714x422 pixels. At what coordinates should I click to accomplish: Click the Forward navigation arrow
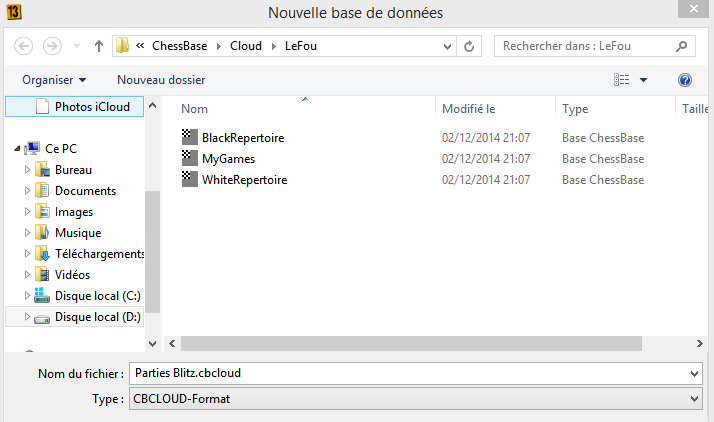click(52, 46)
